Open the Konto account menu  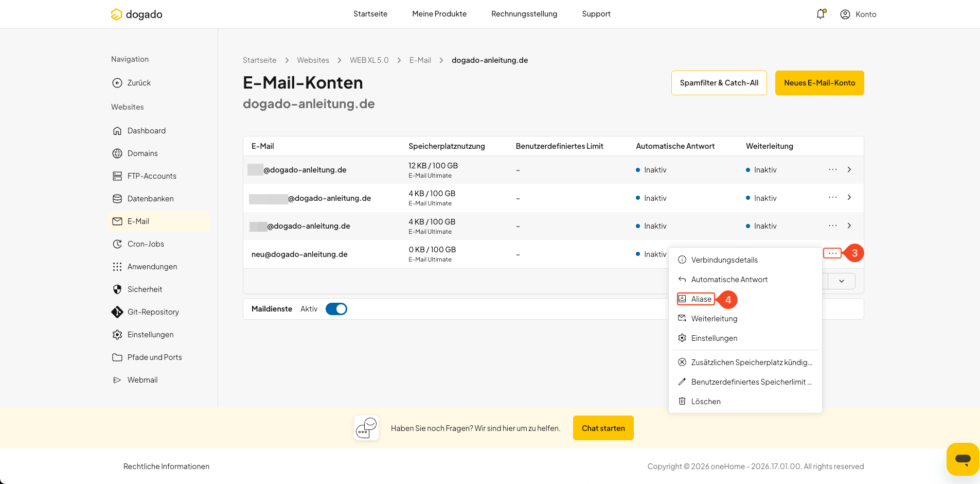(x=858, y=14)
